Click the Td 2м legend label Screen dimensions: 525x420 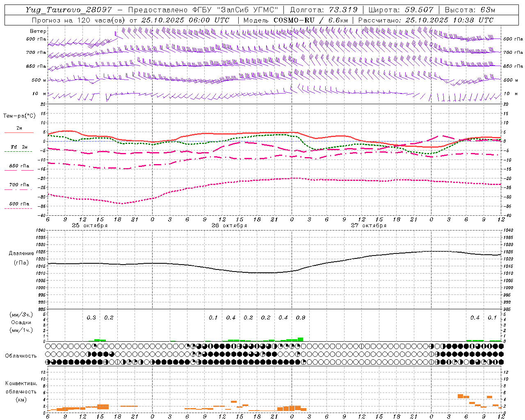[x=19, y=147]
